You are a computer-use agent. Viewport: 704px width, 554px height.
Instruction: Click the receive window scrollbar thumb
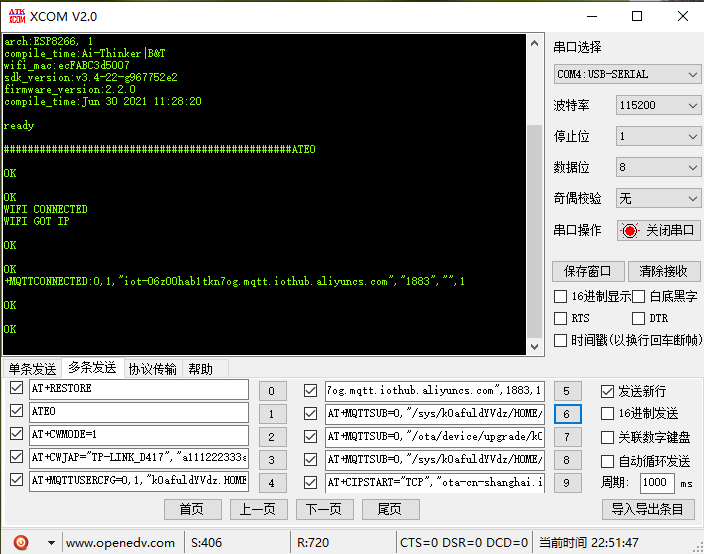click(534, 231)
